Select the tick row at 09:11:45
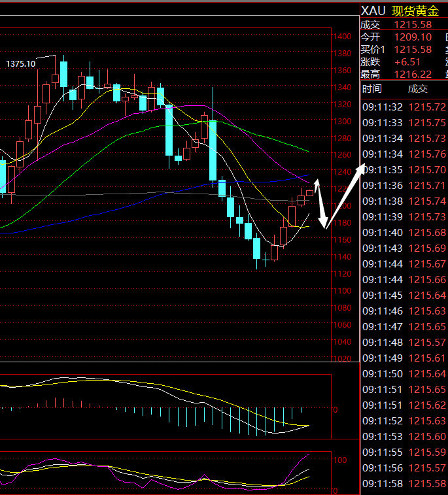The height and width of the screenshot is (495, 448). 404,295
